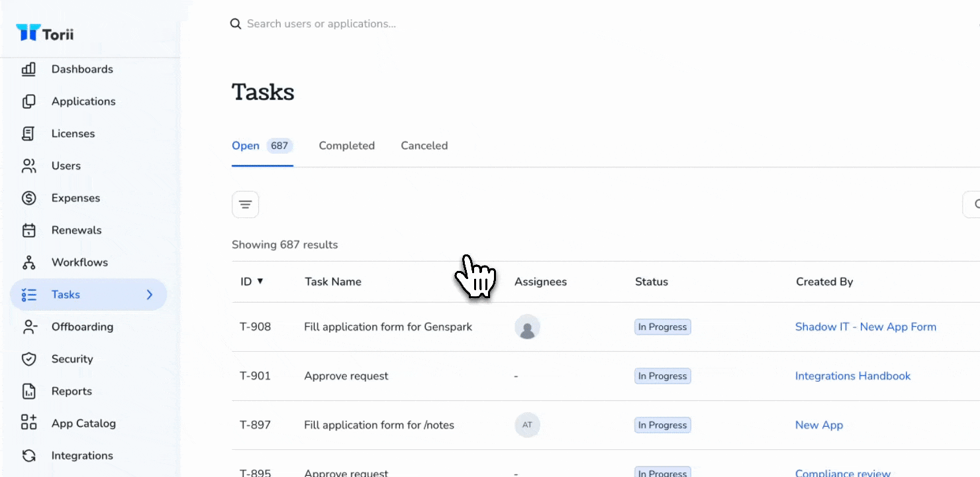Click the Security shield icon
The image size is (980, 477).
point(28,359)
